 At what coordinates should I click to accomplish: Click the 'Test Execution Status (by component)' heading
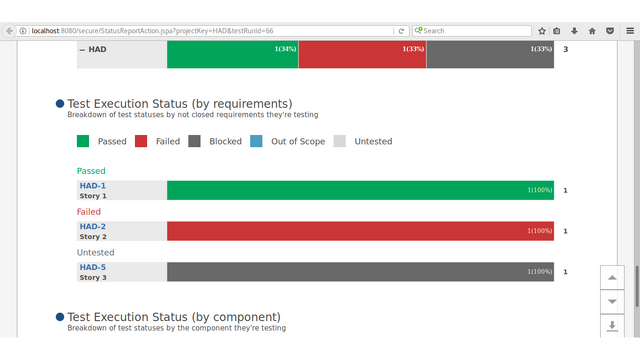coord(174,317)
